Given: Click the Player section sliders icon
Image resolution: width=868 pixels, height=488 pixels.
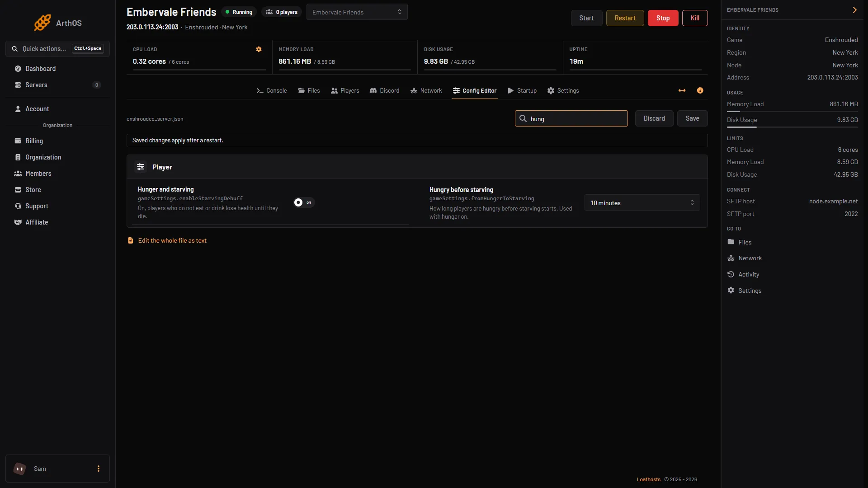Looking at the screenshot, I should point(141,167).
